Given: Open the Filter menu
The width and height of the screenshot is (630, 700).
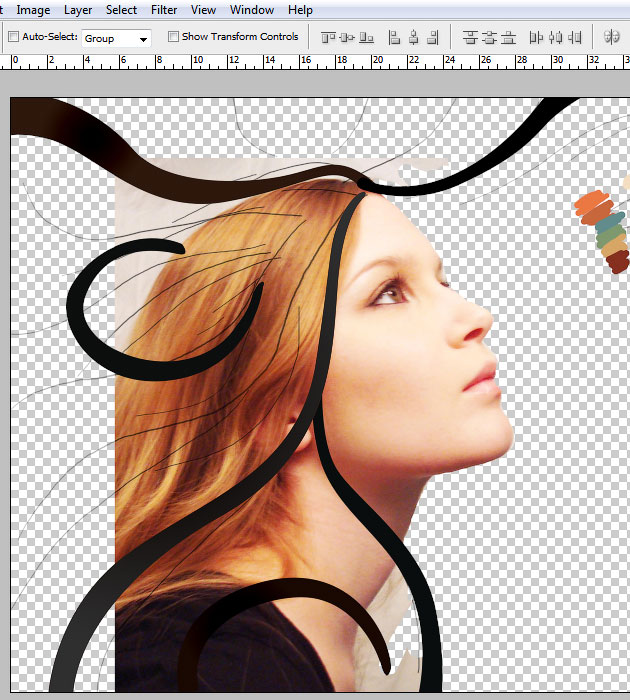Looking at the screenshot, I should tap(164, 10).
